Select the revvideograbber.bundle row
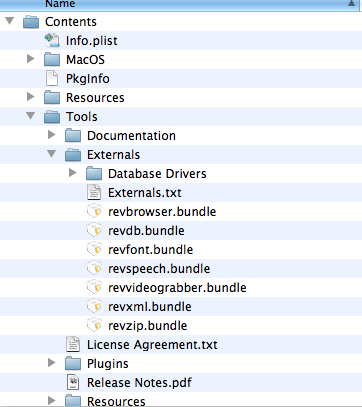Image resolution: width=362 pixels, height=407 pixels. click(x=181, y=287)
